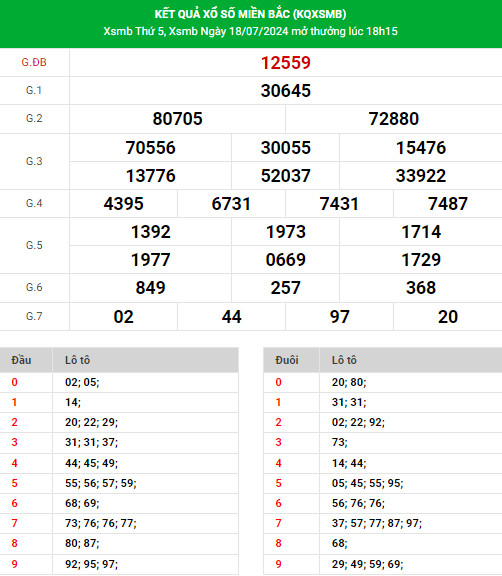Image resolution: width=502 pixels, height=576 pixels.
Task: Click the lô tô entry '44; 45; 49;'
Action: tap(91, 463)
